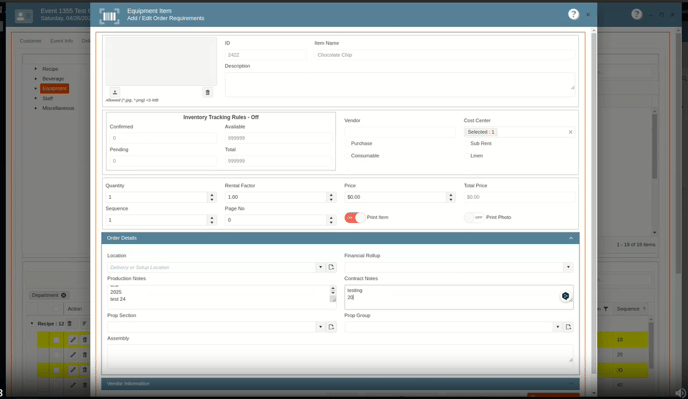Edit the sequence 20 row
688x399 pixels.
point(73,354)
